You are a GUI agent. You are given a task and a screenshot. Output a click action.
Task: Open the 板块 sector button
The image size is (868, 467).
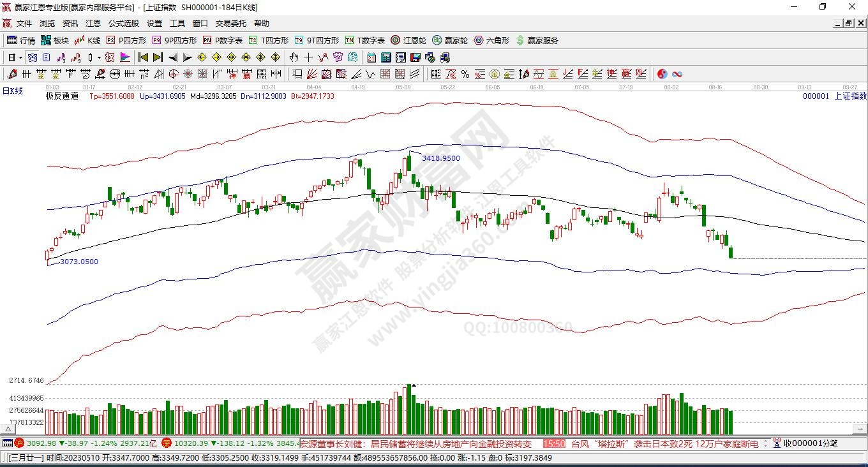[55, 40]
